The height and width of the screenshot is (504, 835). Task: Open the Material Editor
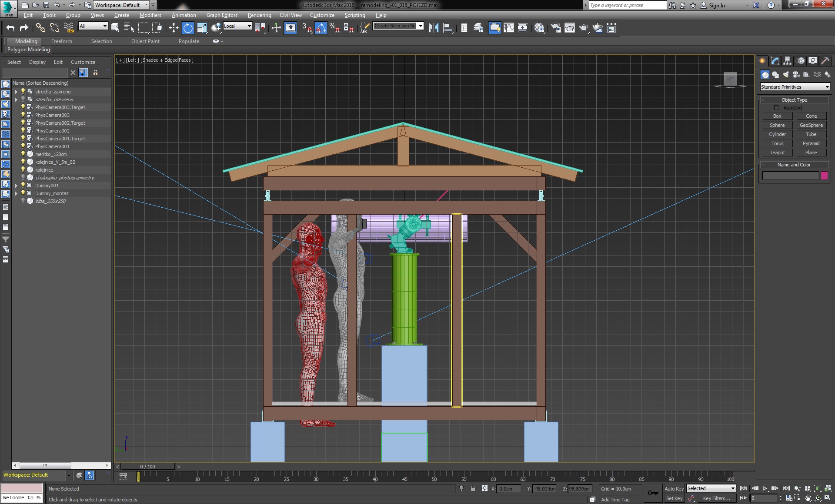(x=539, y=28)
